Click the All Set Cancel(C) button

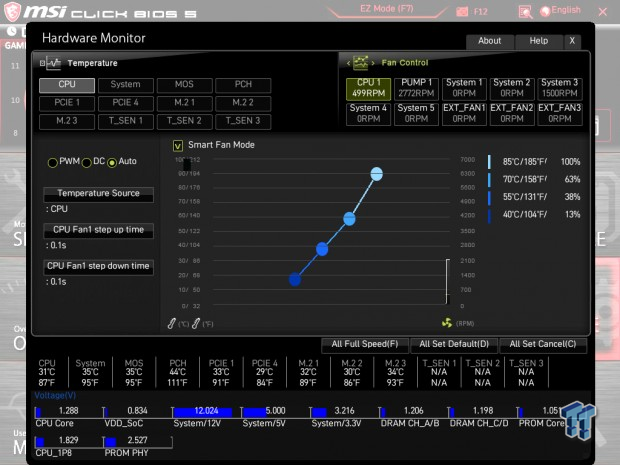click(543, 345)
